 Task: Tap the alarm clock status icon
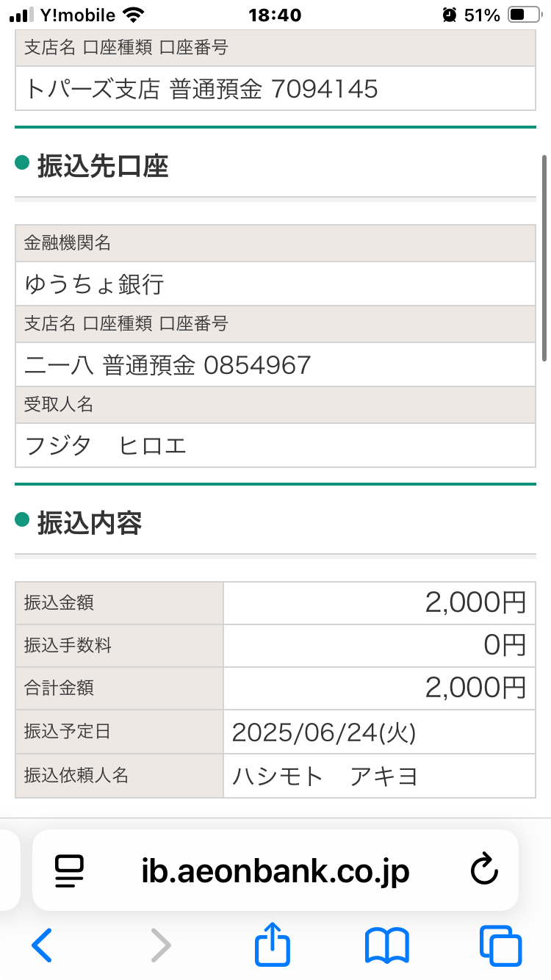click(450, 15)
